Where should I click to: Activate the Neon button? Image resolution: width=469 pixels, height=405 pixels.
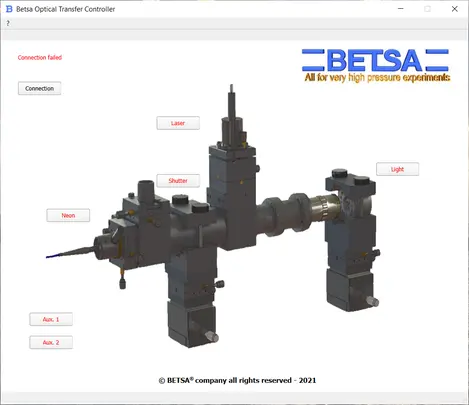(x=68, y=215)
